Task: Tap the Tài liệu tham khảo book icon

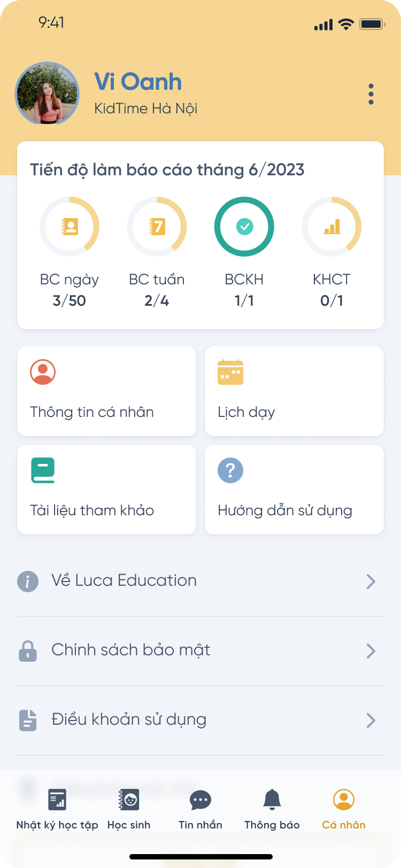Action: (43, 470)
